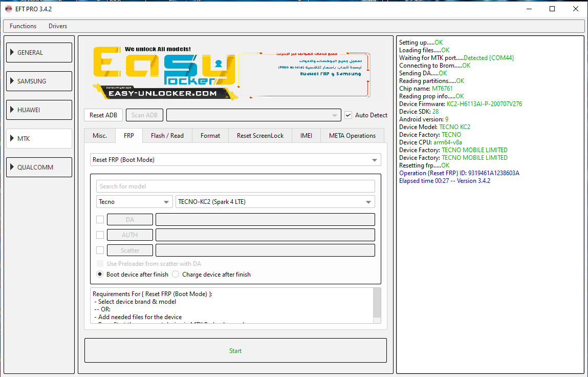The image size is (588, 377).
Task: Click the Start button
Action: pos(235,350)
